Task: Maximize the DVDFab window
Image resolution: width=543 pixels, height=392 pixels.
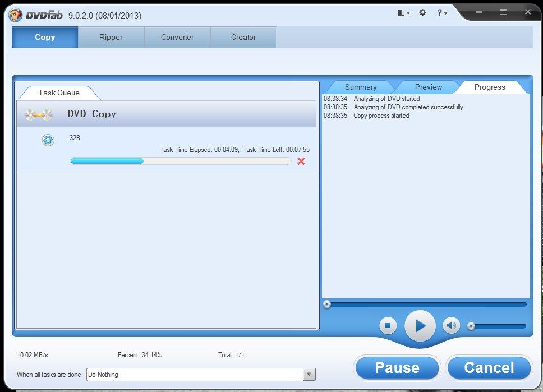Action: (503, 12)
